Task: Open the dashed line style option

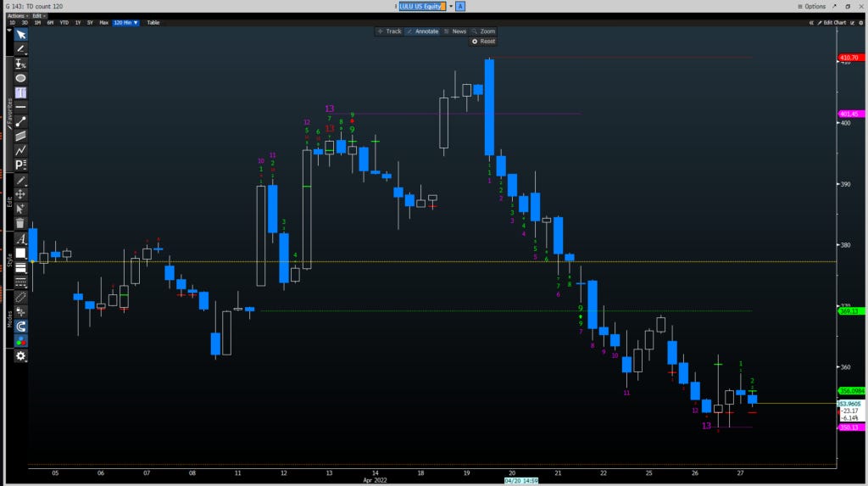Action: pyautogui.click(x=20, y=282)
